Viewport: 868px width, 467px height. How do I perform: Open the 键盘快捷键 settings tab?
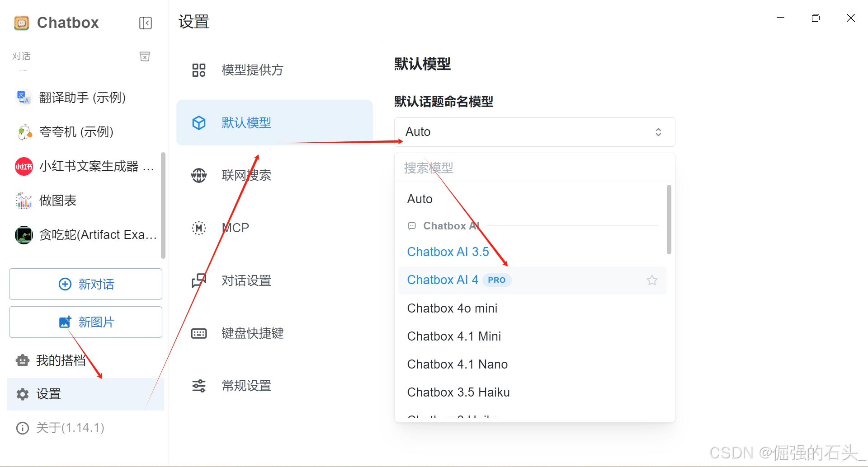(274, 333)
